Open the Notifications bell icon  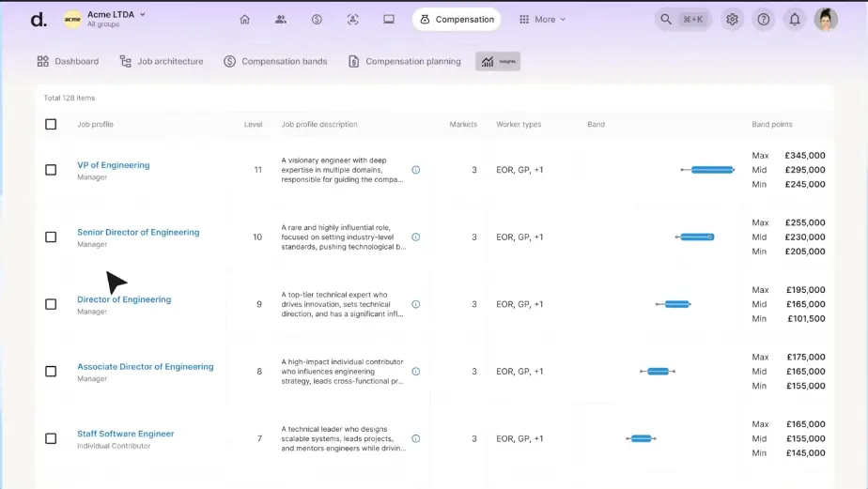pos(795,20)
